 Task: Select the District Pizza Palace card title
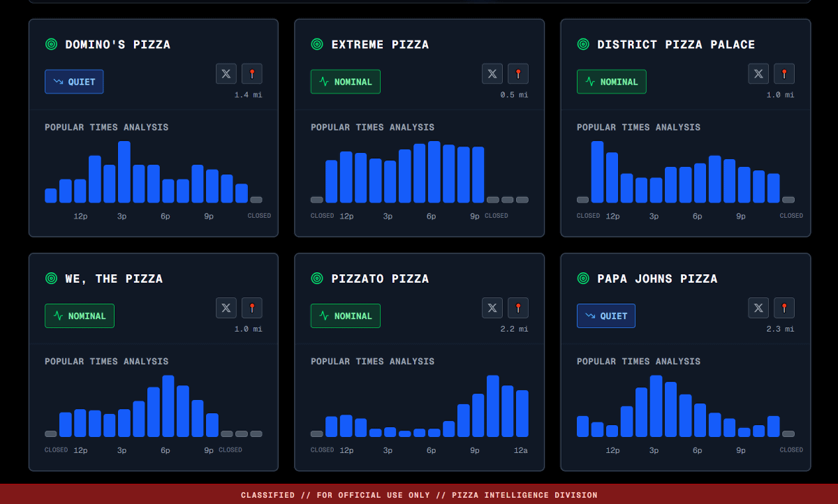click(x=677, y=45)
